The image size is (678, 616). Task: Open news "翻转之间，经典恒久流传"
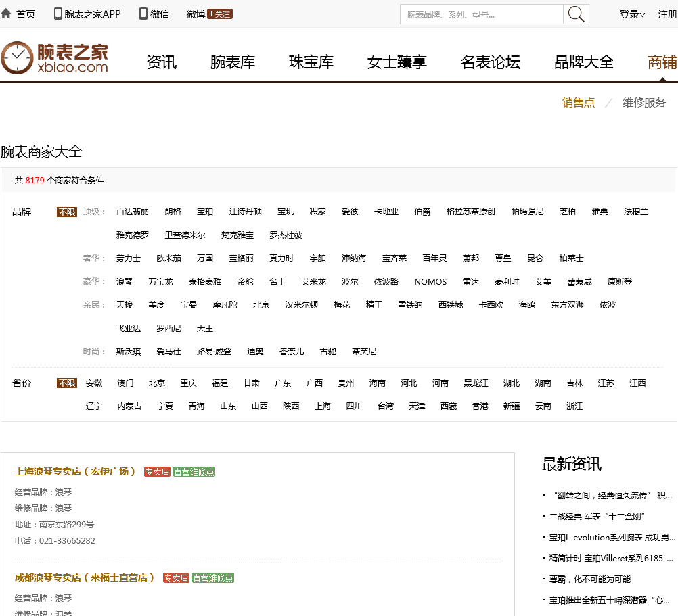[612, 496]
